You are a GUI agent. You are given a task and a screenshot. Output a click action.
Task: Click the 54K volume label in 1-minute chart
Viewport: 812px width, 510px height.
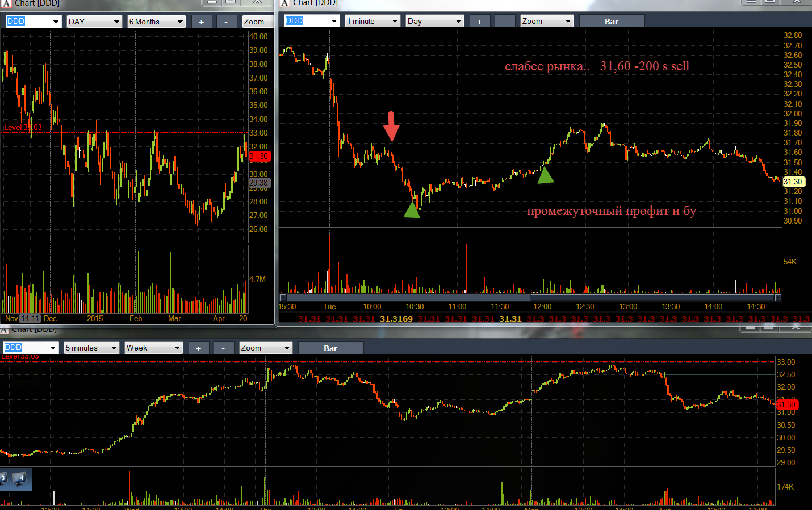point(790,262)
